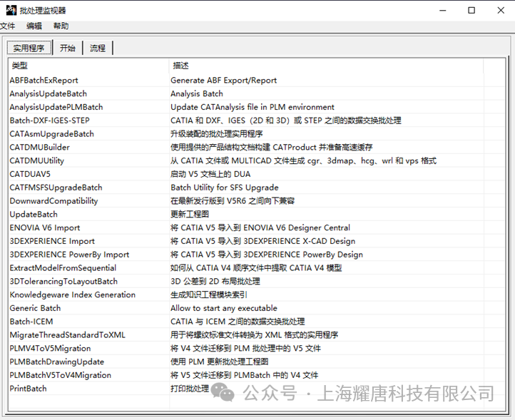Maximize the batch monitor window
The width and height of the screenshot is (515, 420).
tap(471, 11)
